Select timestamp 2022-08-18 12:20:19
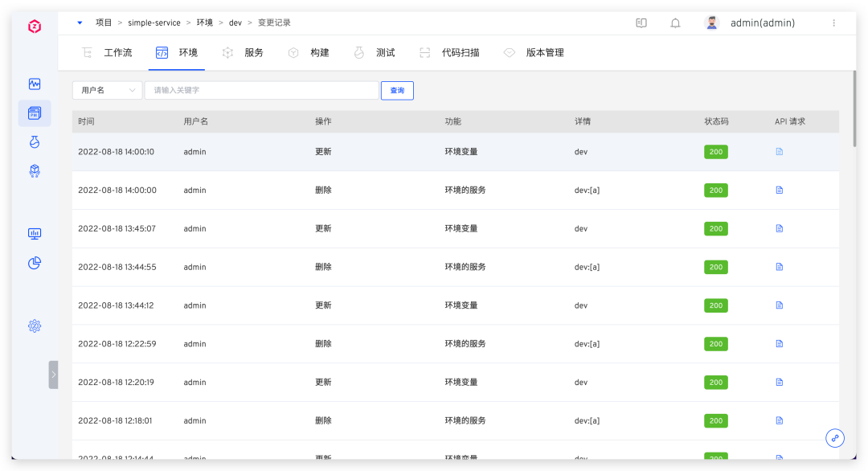Screen dimensions: 868x471 [x=117, y=383]
